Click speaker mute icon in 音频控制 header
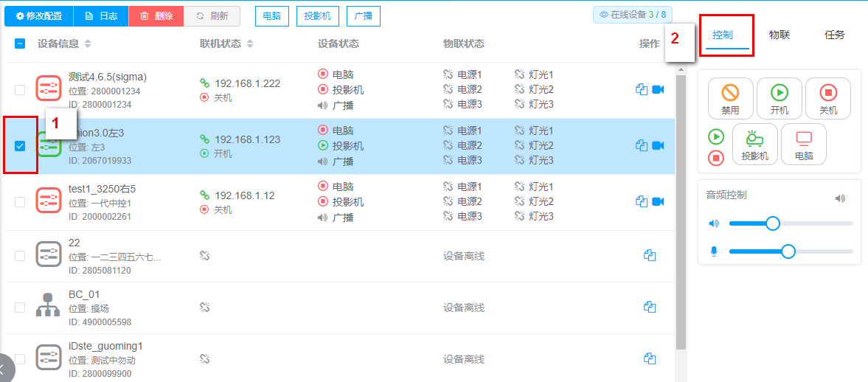This screenshot has width=868, height=382. (840, 198)
